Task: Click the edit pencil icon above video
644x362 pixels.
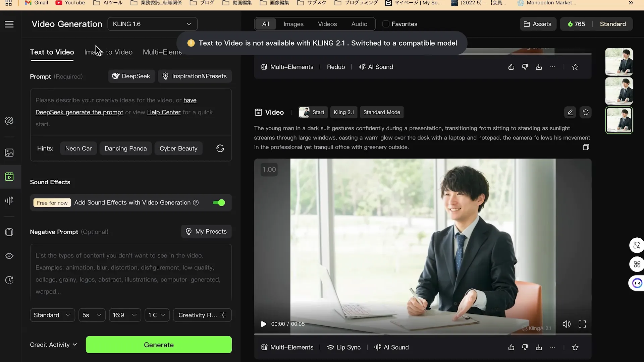Action: [570, 112]
